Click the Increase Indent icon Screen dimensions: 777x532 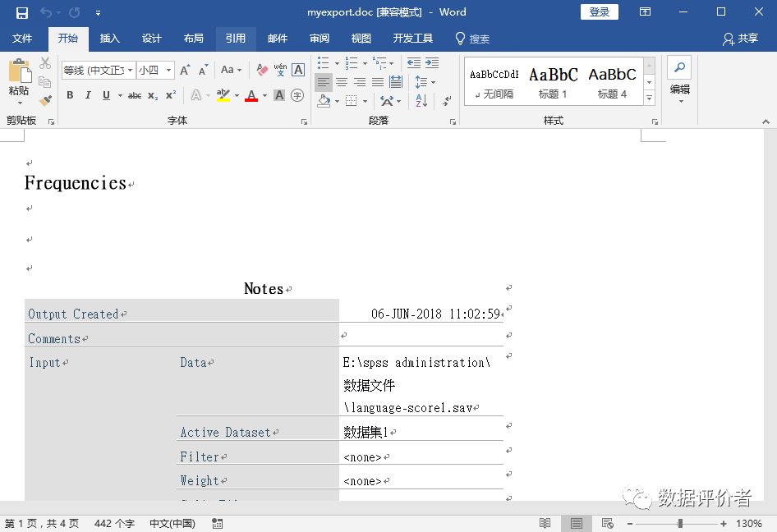pos(432,63)
